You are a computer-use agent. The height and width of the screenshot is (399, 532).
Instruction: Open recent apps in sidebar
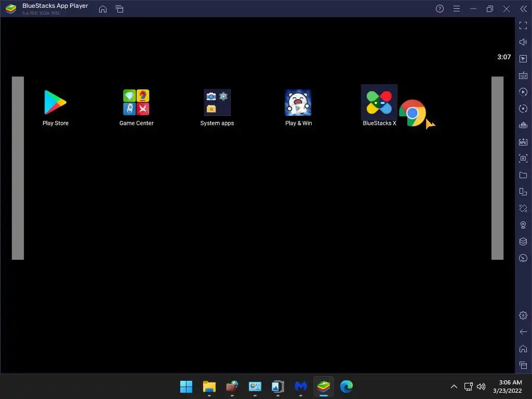(x=523, y=365)
